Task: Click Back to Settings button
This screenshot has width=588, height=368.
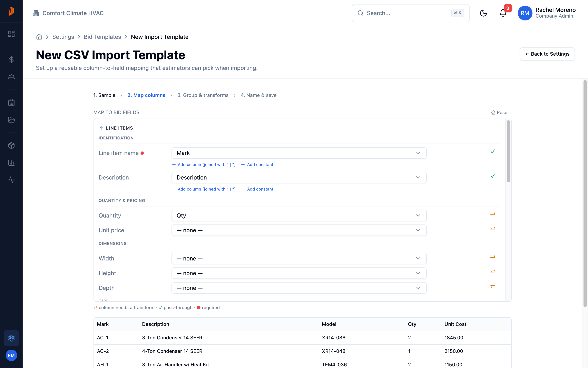Action: point(547,54)
